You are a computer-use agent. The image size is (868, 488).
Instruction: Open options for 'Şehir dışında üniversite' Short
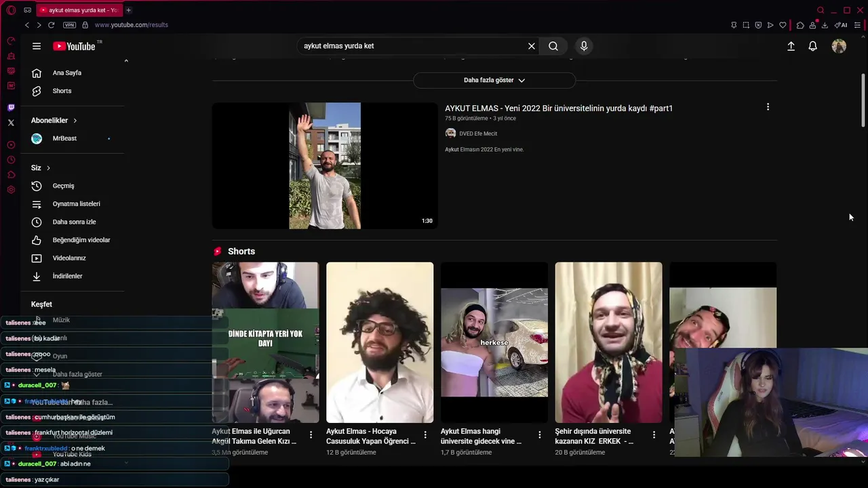(x=654, y=434)
